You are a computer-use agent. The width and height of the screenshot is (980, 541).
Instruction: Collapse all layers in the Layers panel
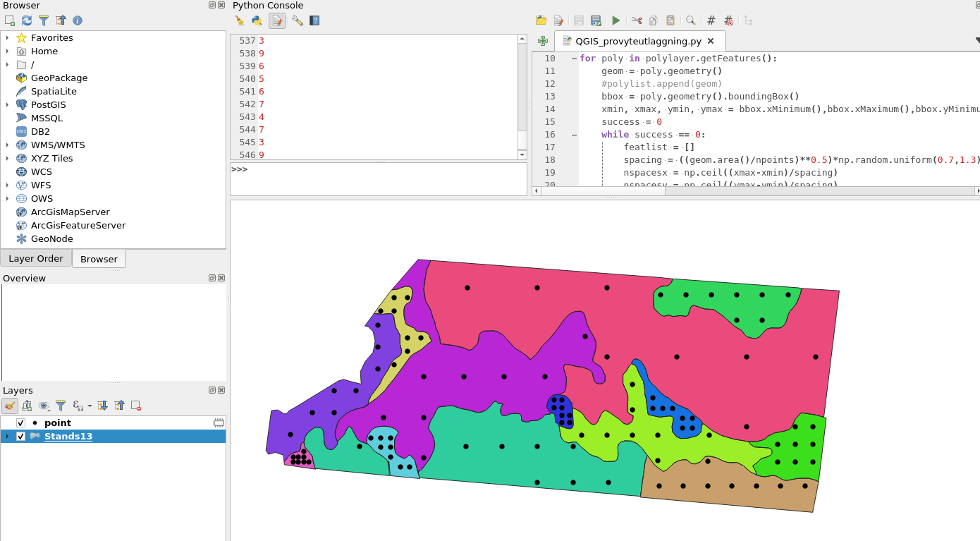click(x=120, y=406)
